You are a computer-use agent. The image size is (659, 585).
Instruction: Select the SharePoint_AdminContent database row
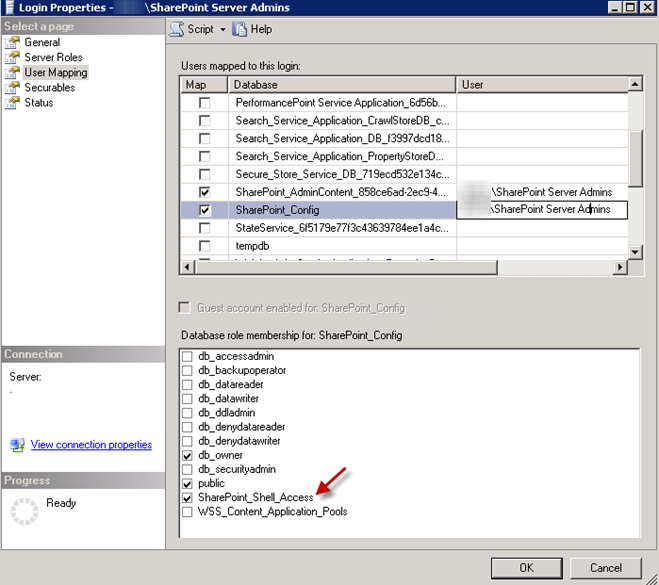[x=404, y=192]
